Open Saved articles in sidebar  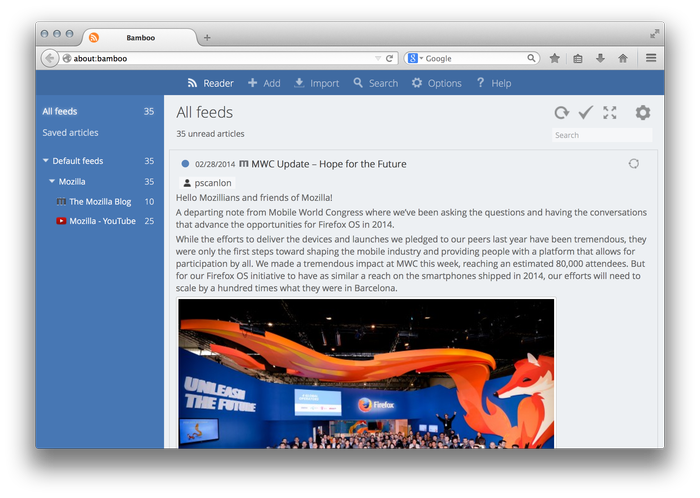point(71,133)
